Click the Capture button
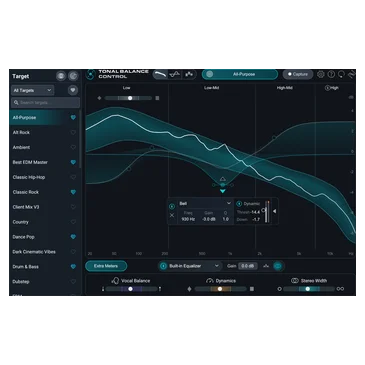 point(298,74)
